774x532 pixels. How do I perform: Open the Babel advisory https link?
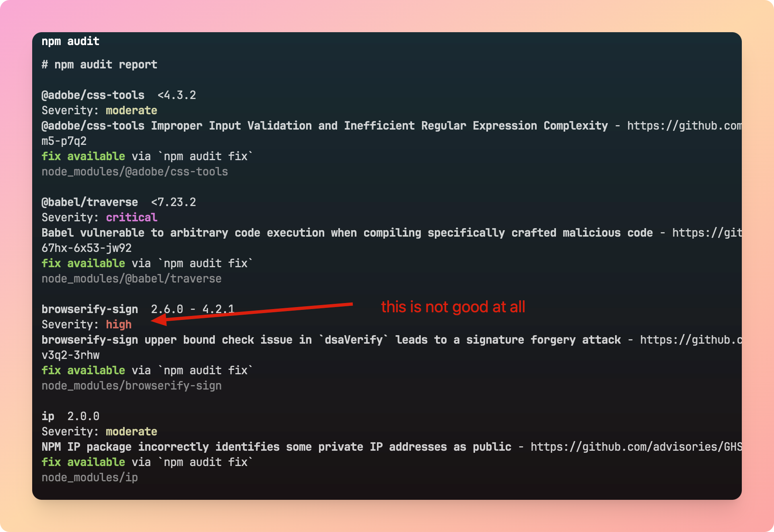click(706, 233)
